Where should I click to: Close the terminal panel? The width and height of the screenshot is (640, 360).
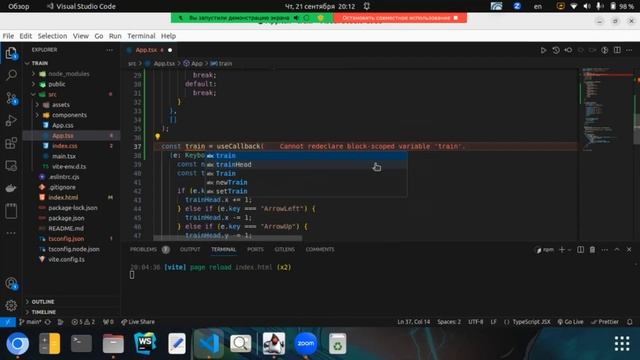pyautogui.click(x=629, y=249)
